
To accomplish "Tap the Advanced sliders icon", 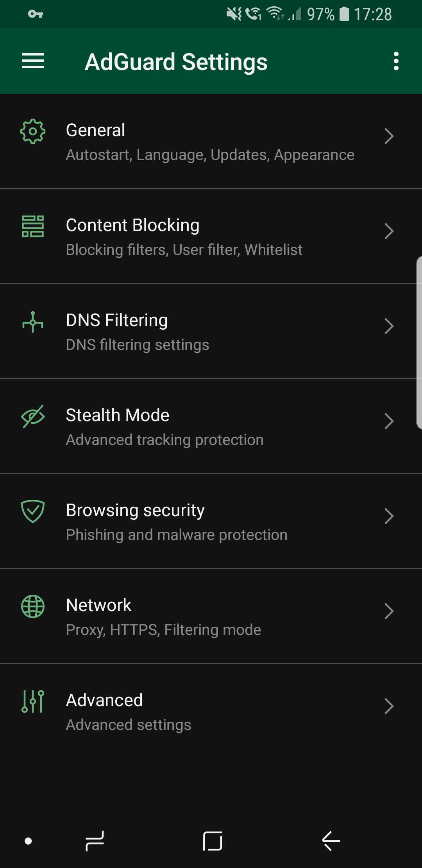I will pos(33,701).
